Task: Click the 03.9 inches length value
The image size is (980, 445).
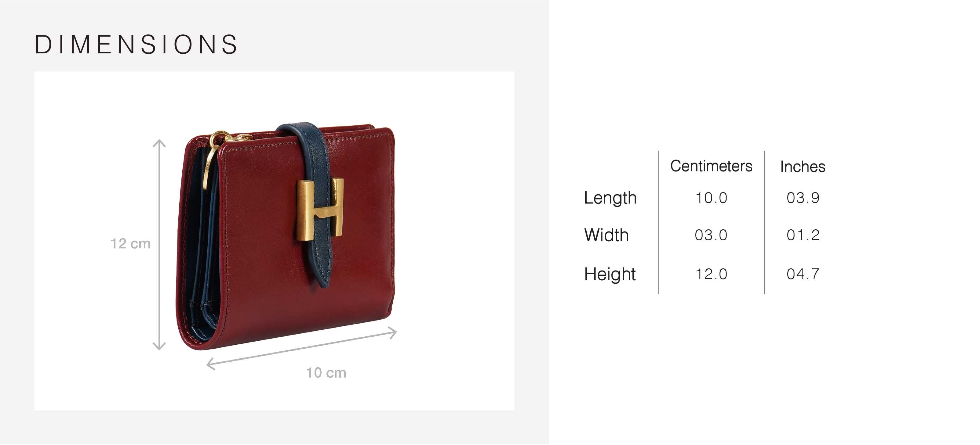Action: [803, 198]
